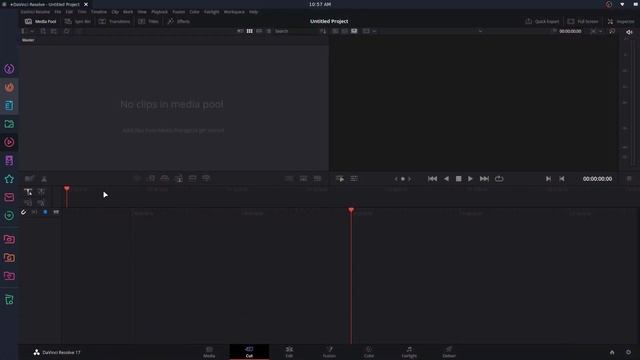The image size is (640, 360).
Task: Click the stop button in viewer
Action: pyautogui.click(x=458, y=179)
